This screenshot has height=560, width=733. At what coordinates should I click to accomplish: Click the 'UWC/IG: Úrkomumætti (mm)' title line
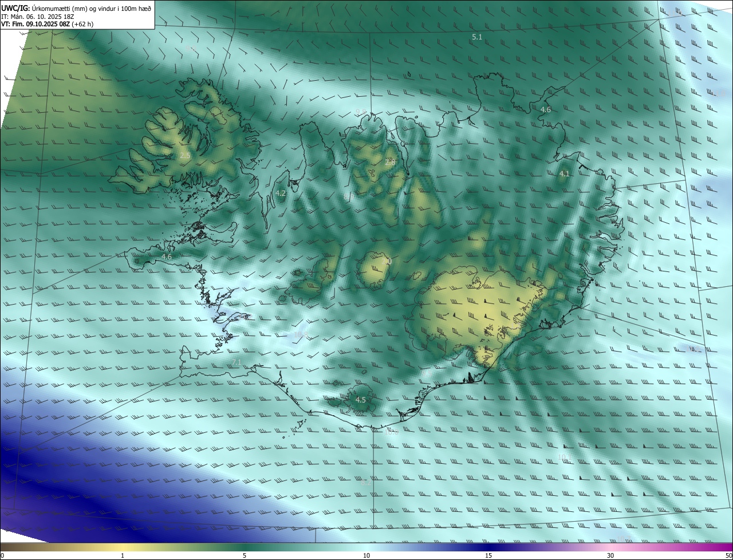click(76, 8)
